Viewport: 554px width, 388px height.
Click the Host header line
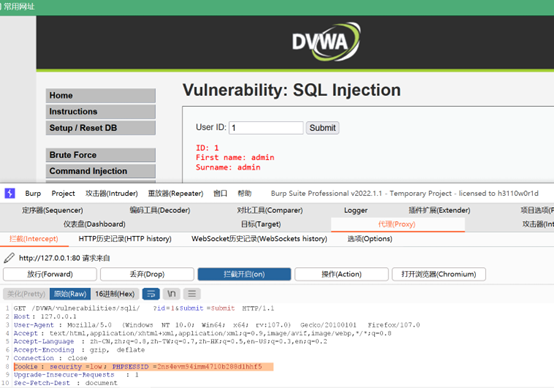coord(45,317)
